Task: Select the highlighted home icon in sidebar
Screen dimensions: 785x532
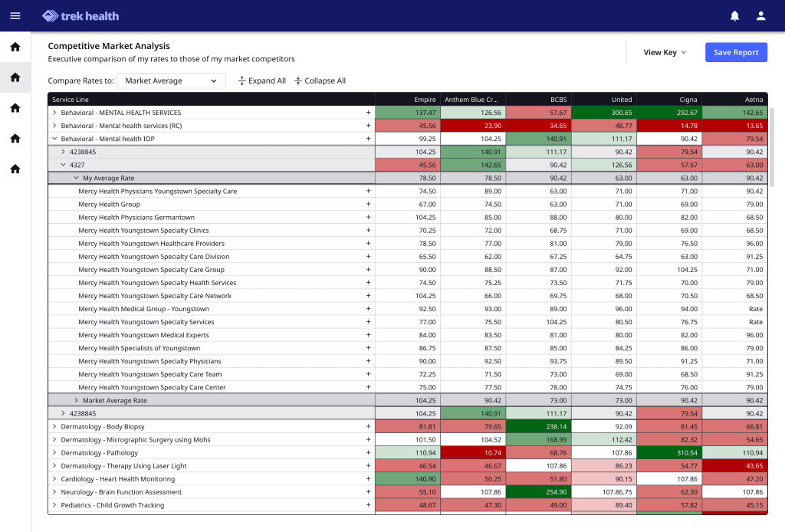Action: (x=15, y=77)
